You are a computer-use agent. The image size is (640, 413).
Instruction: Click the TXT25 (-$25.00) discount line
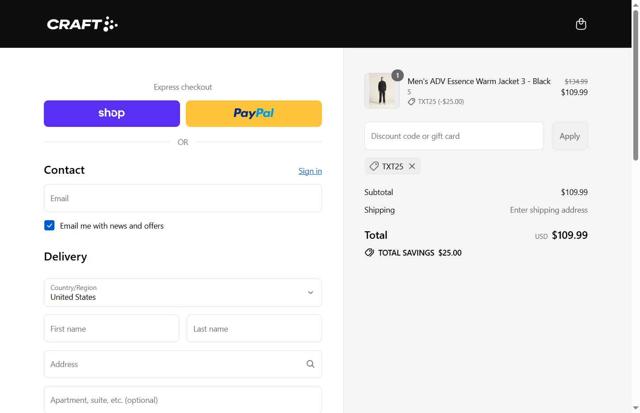pos(436,102)
